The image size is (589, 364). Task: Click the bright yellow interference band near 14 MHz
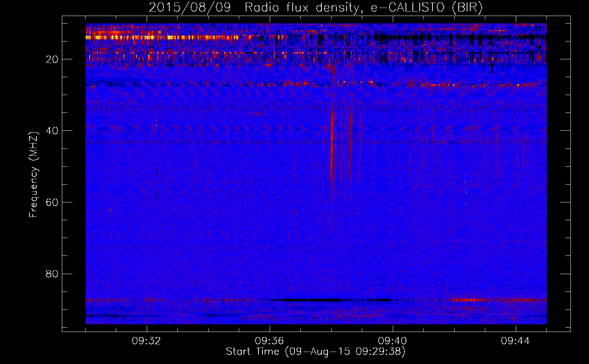[162, 37]
